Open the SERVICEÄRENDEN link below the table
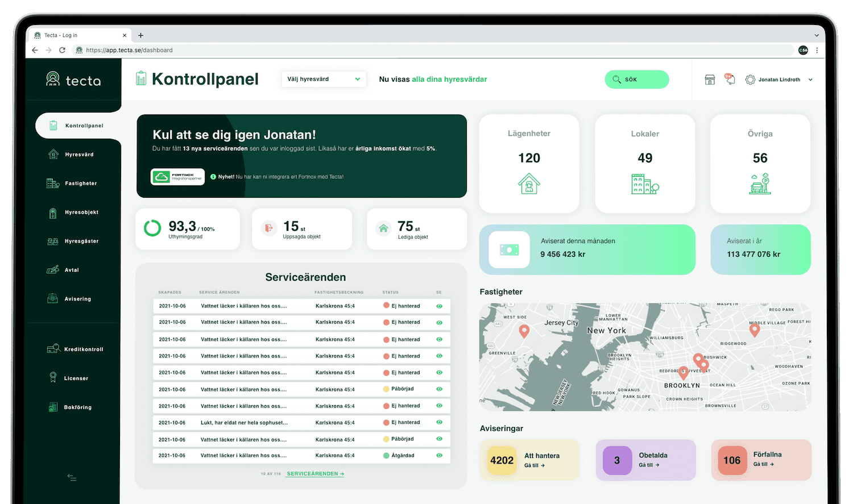This screenshot has height=504, width=853. click(x=315, y=474)
